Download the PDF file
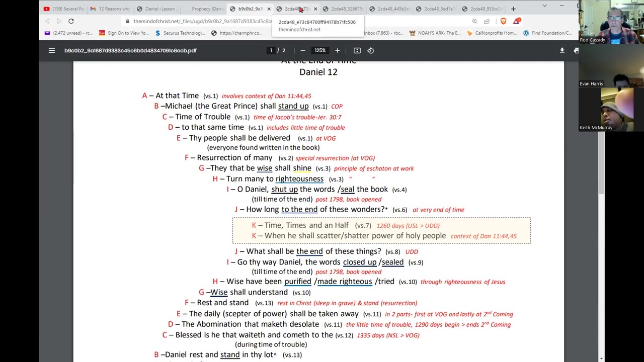This screenshot has height=362, width=644. pos(562,50)
